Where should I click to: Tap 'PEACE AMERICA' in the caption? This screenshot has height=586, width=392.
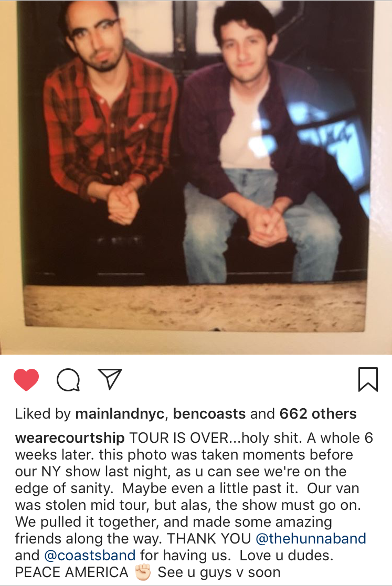71,572
